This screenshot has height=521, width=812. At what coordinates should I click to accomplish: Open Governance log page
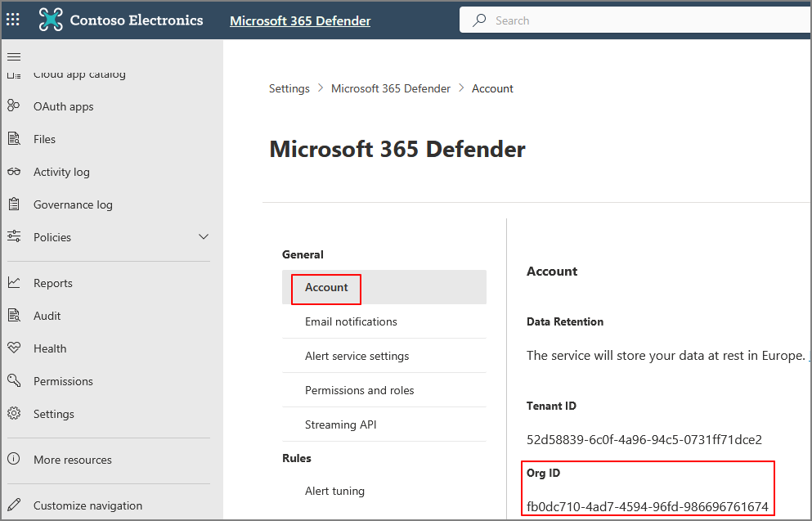73,204
